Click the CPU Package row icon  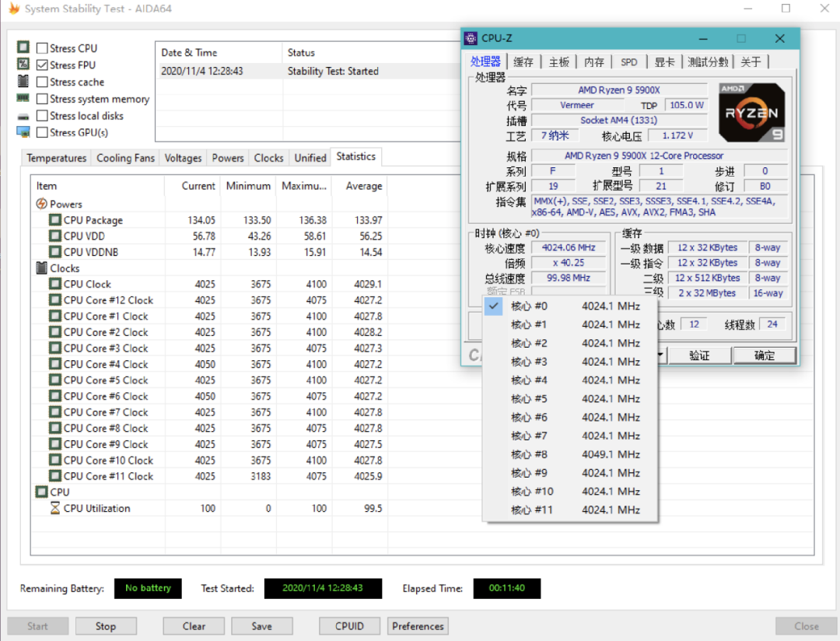point(54,219)
